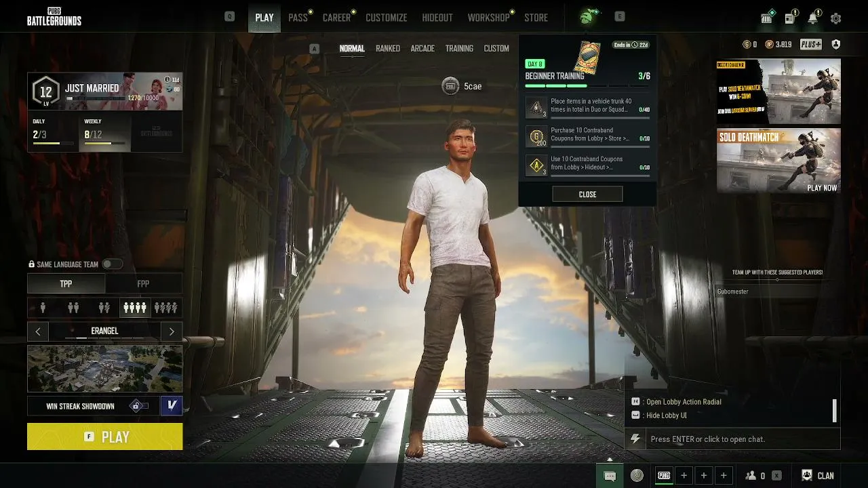Select the PUBG team slot icon
The image size is (868, 488).
(664, 476)
